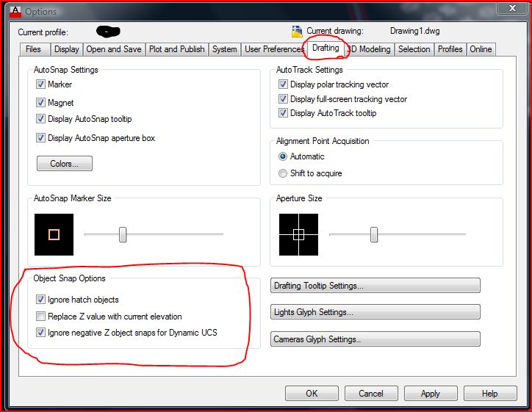Confirm with the OK button

click(312, 394)
